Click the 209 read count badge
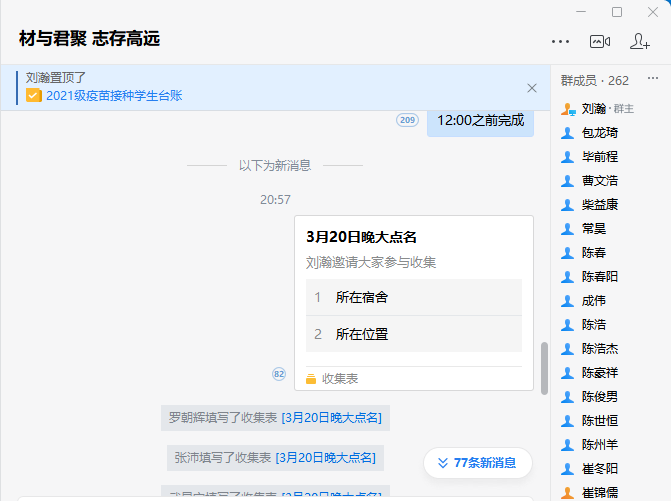The image size is (671, 501). [407, 120]
